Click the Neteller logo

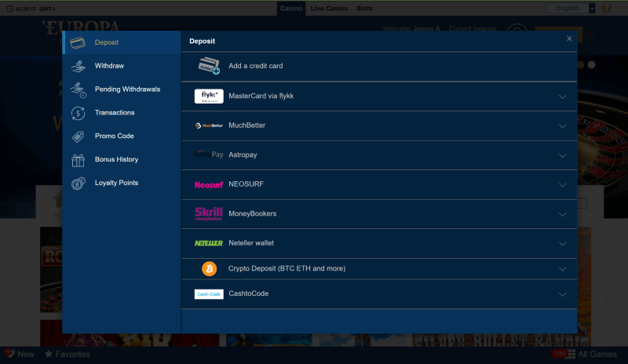[x=209, y=243]
